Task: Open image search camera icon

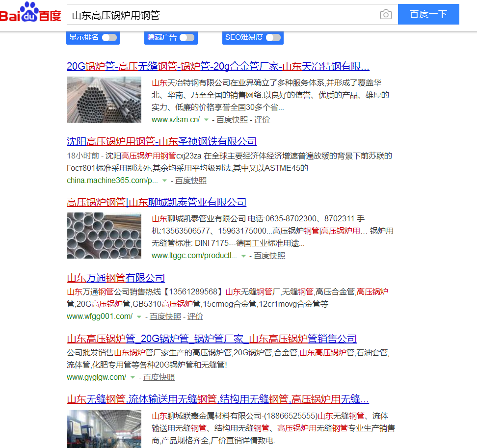Action: [386, 14]
